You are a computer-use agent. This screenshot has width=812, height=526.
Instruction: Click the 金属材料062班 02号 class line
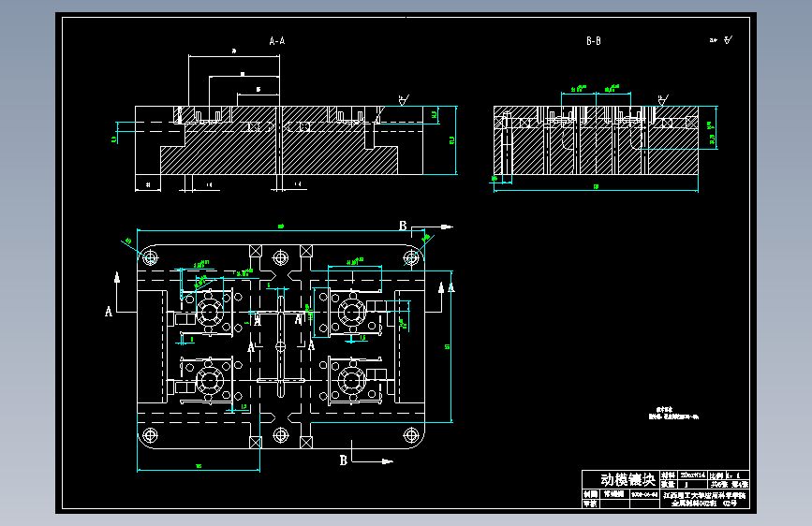tap(704, 504)
